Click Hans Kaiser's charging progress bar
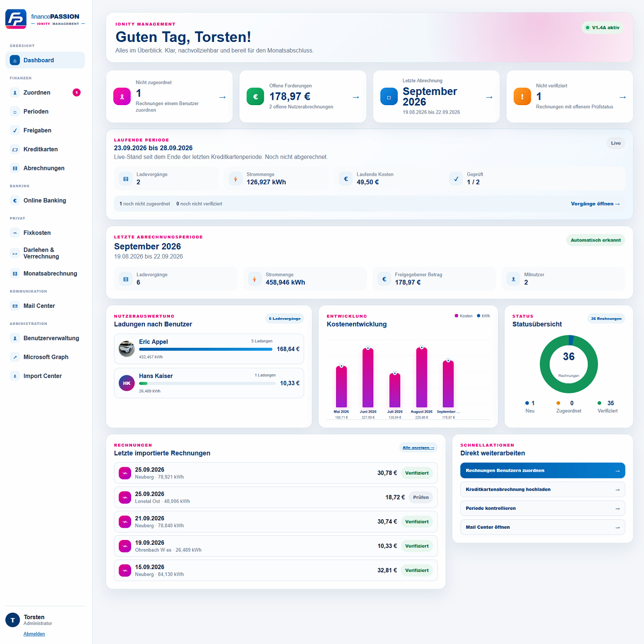This screenshot has height=644, width=644. tap(207, 383)
